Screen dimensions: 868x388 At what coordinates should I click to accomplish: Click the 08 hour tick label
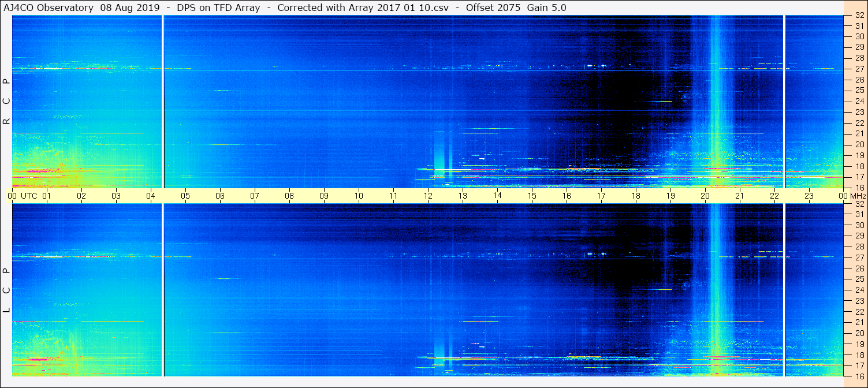pyautogui.click(x=289, y=196)
